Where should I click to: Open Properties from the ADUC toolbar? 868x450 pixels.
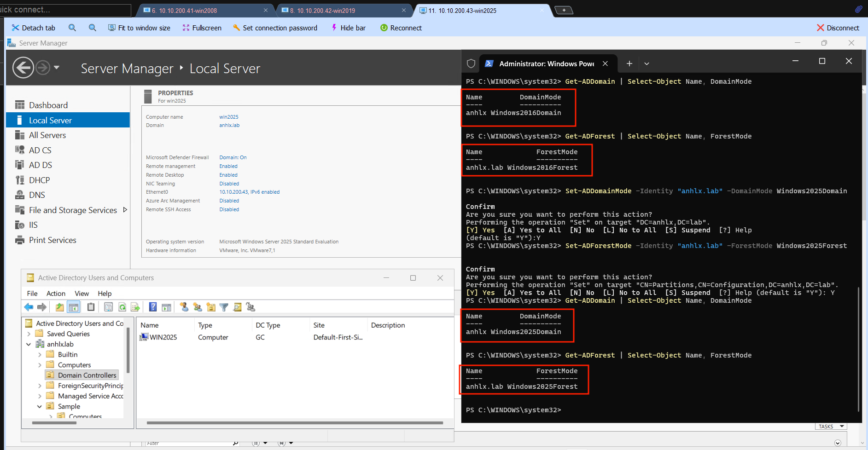point(109,307)
